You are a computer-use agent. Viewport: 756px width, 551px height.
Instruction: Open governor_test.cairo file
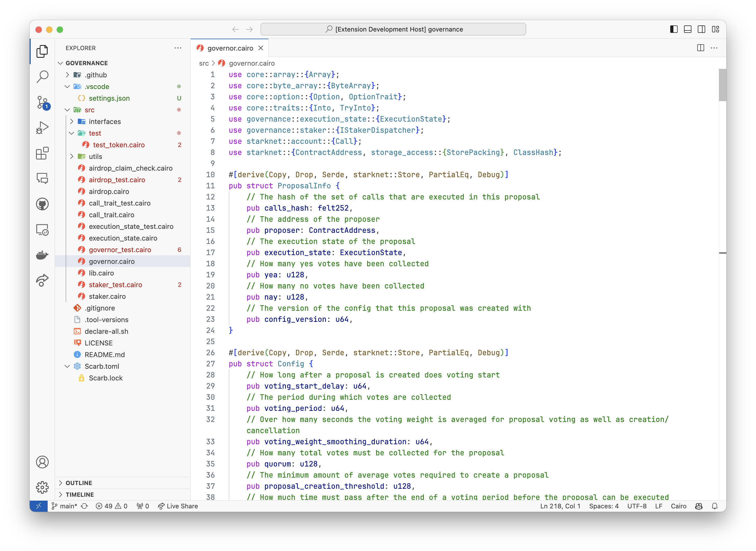point(120,250)
